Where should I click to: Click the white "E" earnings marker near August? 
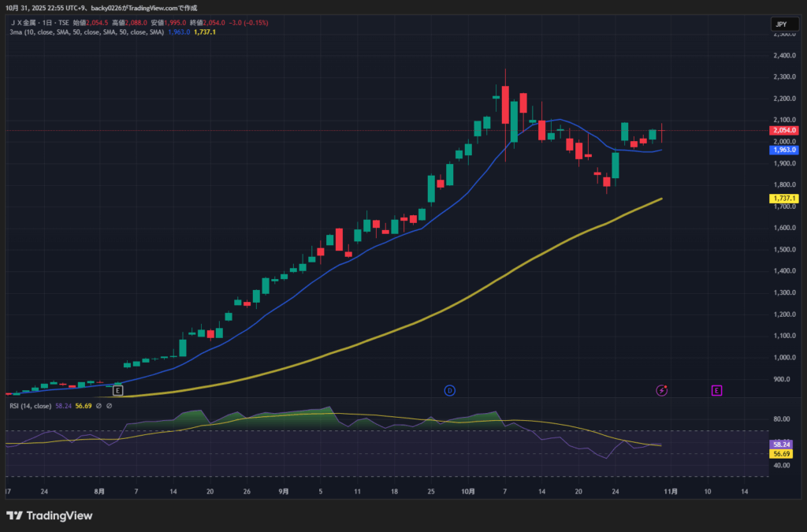(117, 390)
